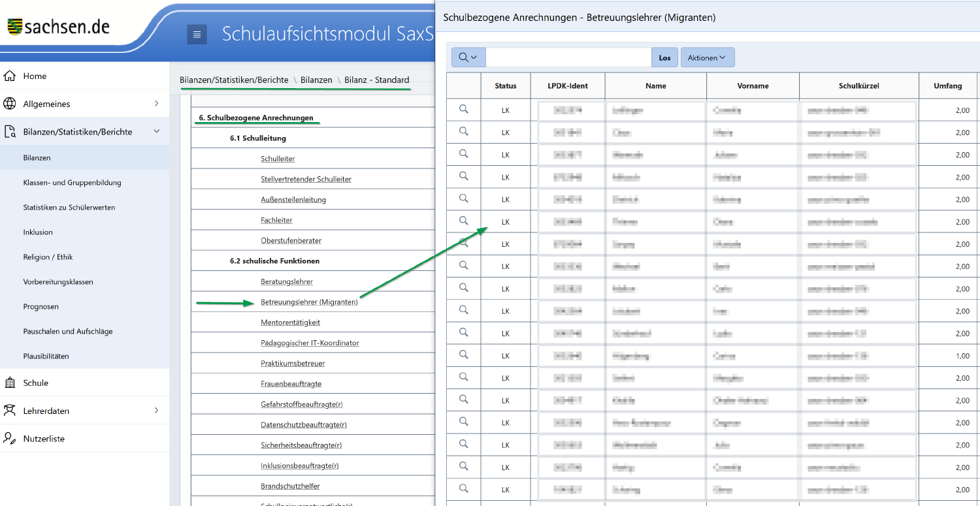The image size is (980, 506).
Task: Click the hamburger menu toggle button
Action: (197, 35)
